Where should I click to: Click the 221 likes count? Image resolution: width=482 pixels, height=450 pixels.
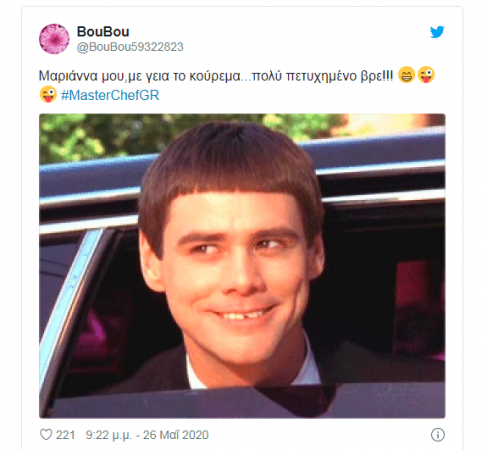pyautogui.click(x=65, y=435)
